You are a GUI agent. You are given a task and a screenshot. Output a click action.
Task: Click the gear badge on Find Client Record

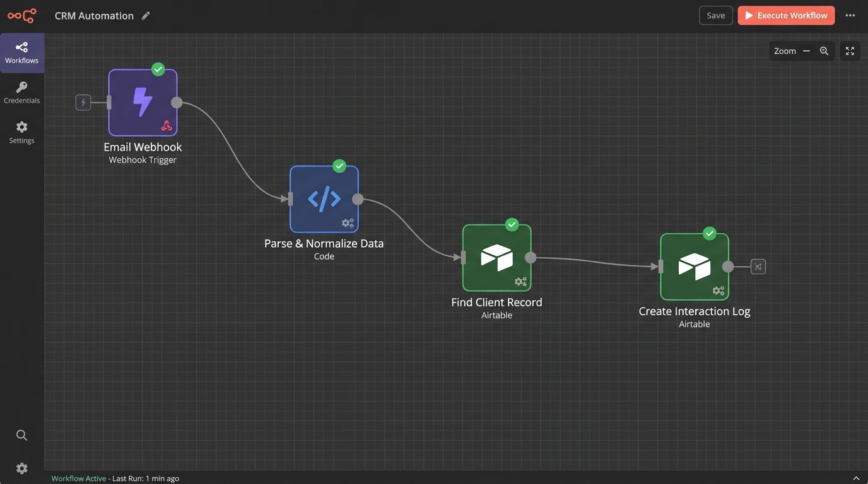click(x=520, y=281)
